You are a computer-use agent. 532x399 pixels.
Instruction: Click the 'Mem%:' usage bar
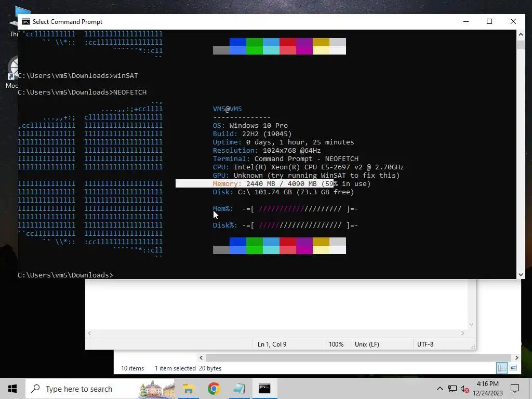(285, 209)
